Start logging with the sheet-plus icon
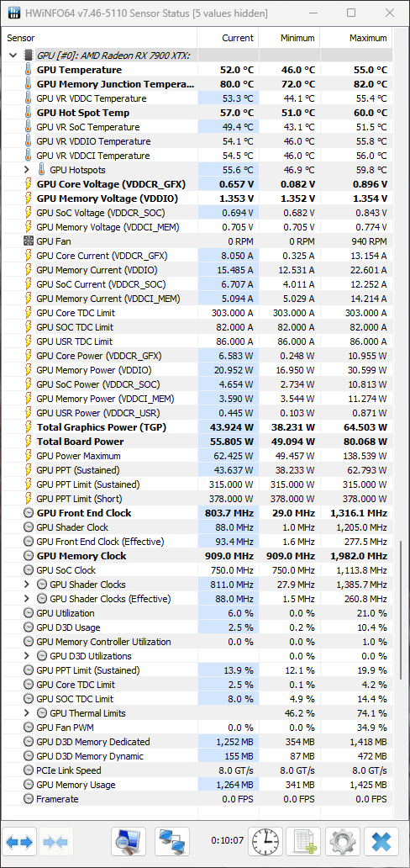Viewport: 410px width, 868px height. tap(304, 841)
